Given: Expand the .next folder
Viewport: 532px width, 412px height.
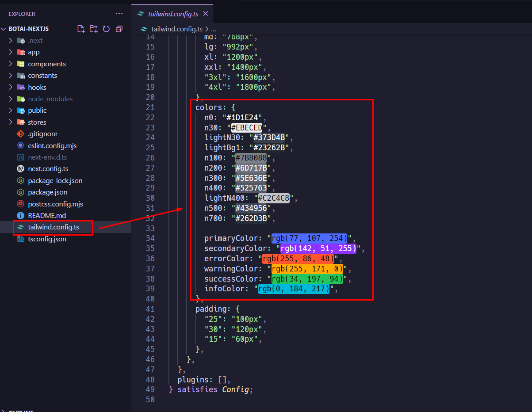Looking at the screenshot, I should [11, 41].
